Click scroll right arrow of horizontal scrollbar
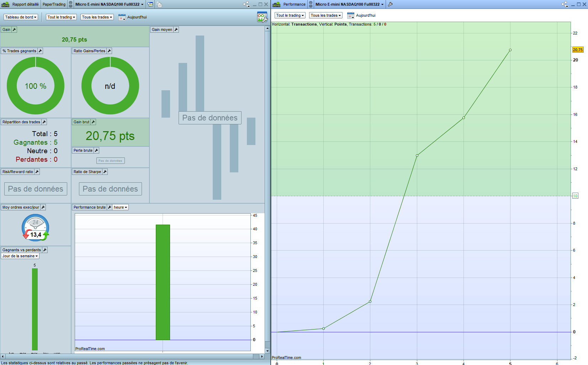The image size is (588, 365). [262, 356]
